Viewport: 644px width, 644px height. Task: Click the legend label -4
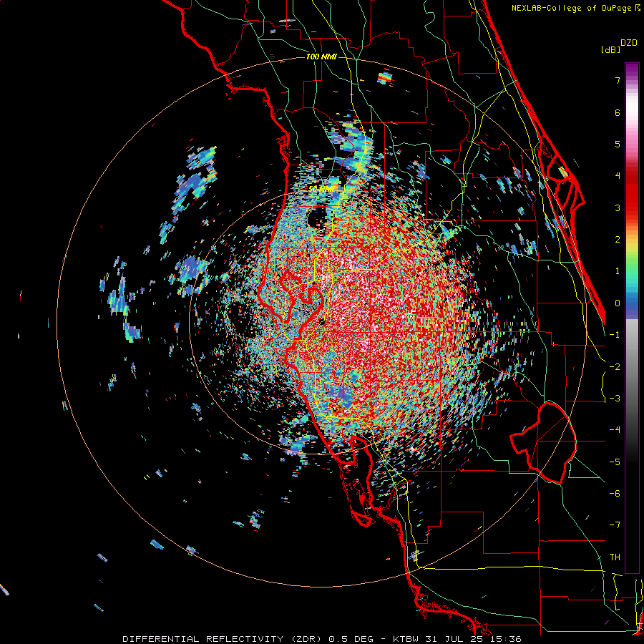(615, 430)
